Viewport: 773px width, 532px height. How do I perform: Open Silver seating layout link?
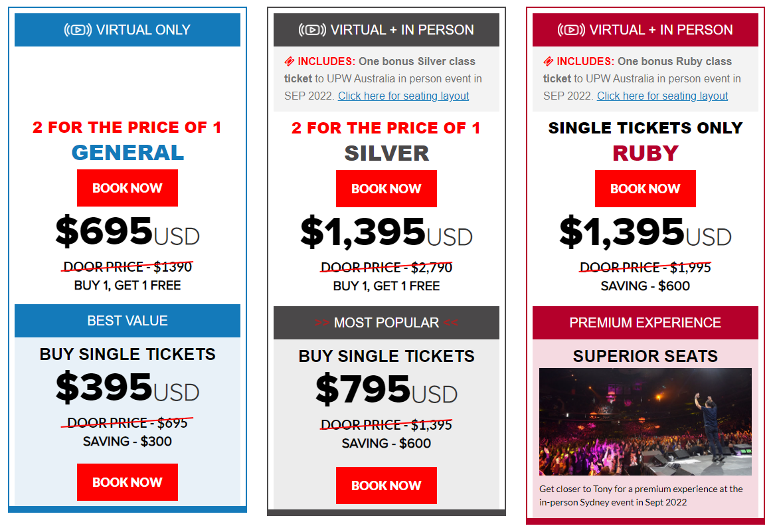click(x=403, y=96)
